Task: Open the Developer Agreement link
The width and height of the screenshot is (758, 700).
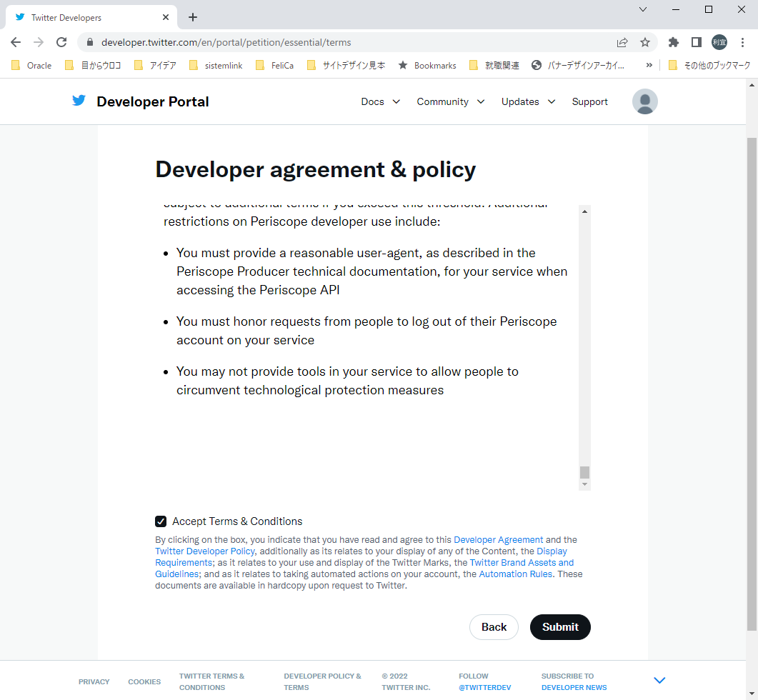Action: 499,539
